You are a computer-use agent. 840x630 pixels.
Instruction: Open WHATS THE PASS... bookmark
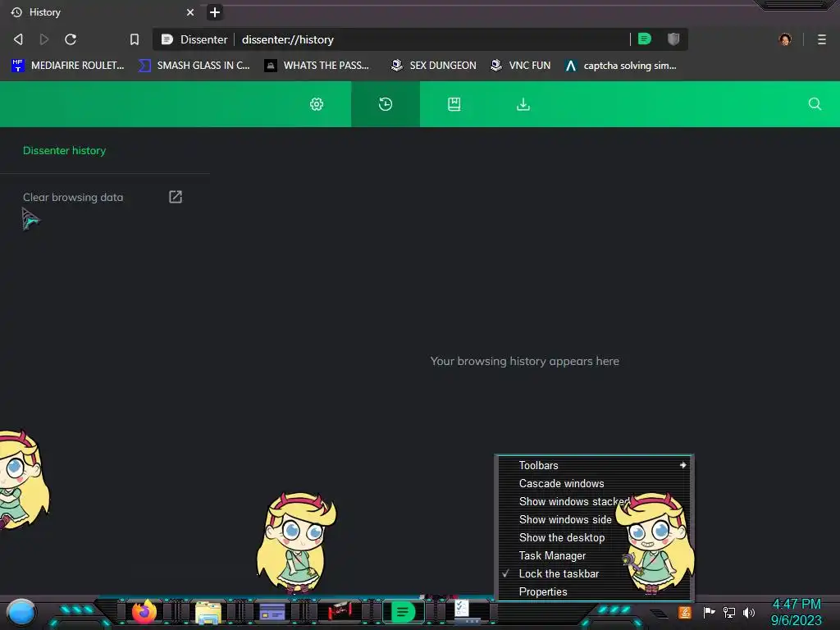point(317,66)
